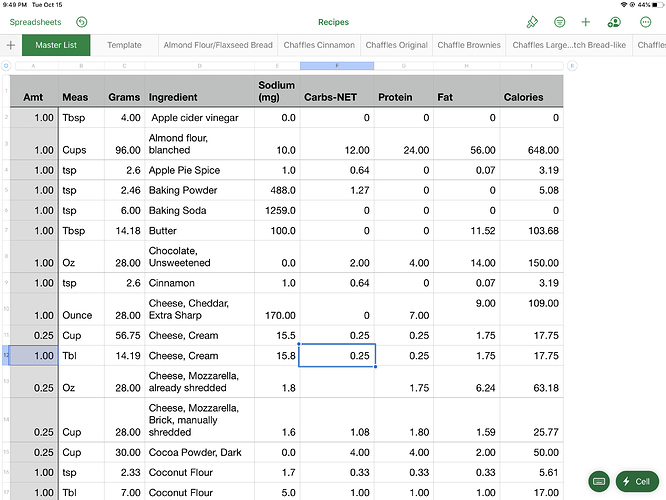The width and height of the screenshot is (666, 500).
Task: Open the Chaffles Original tab
Action: tap(396, 45)
